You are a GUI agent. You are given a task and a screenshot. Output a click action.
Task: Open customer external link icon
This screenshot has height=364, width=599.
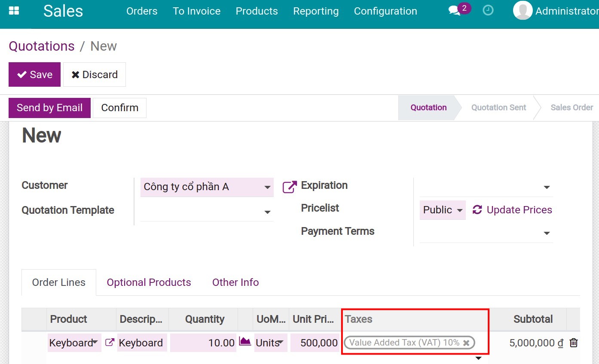tap(290, 187)
